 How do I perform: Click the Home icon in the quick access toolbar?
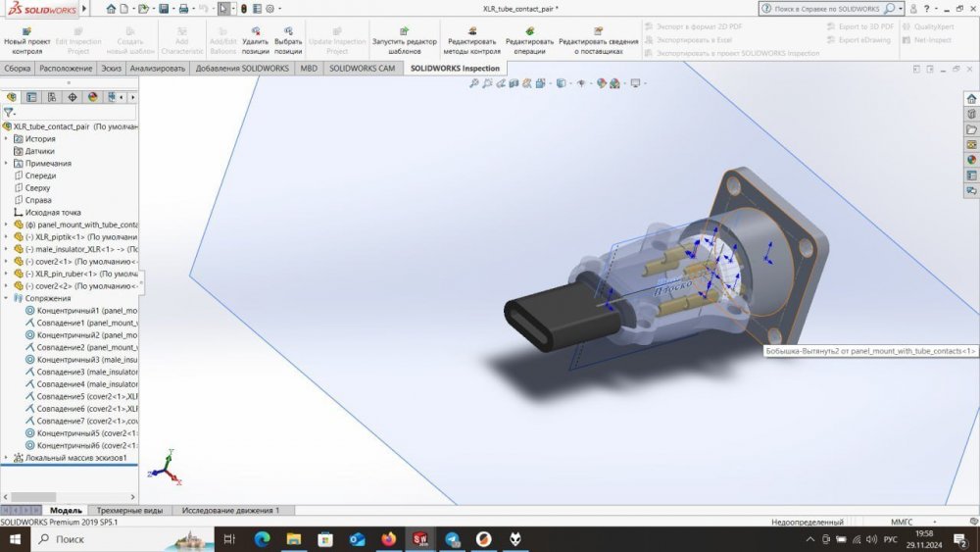[111, 9]
